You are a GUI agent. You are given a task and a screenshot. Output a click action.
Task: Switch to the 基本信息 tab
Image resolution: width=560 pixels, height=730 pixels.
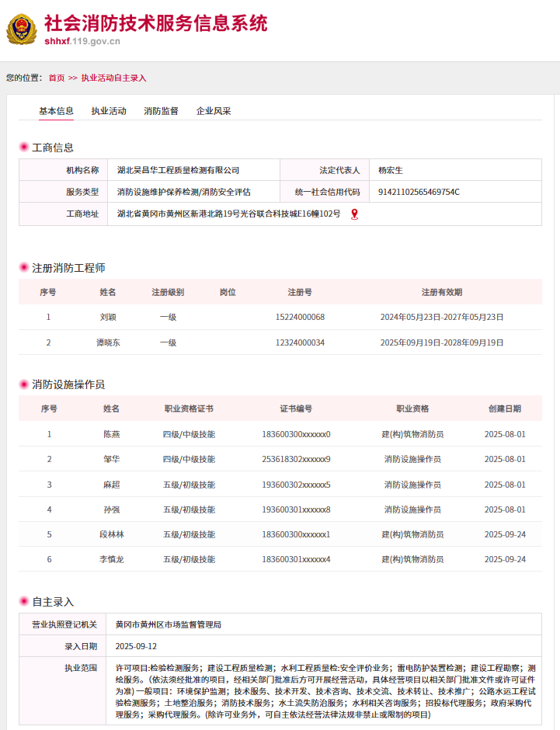56,111
